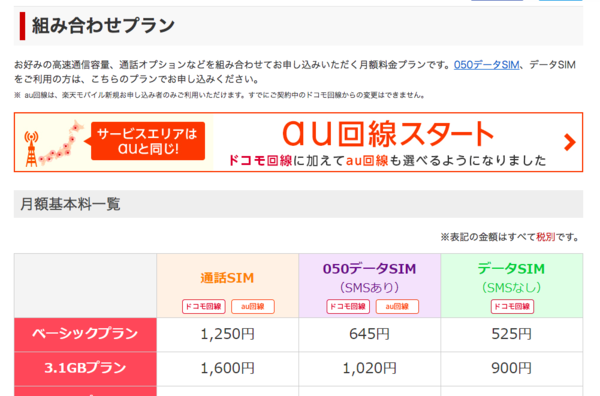The height and width of the screenshot is (396, 600).
Task: Click the 525円 price cell
Action: 512,334
